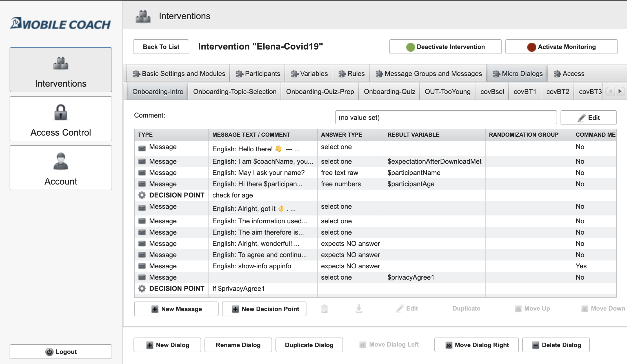Click the Comment value field
The image size is (627, 364).
click(446, 117)
